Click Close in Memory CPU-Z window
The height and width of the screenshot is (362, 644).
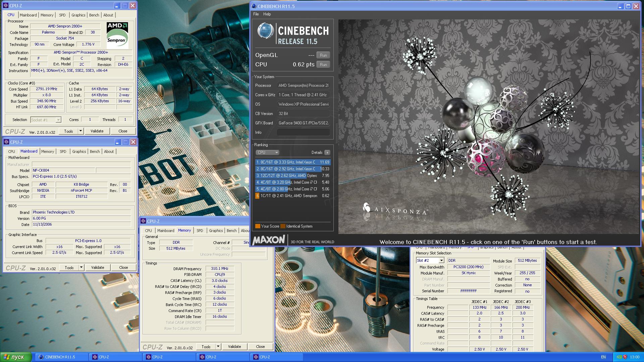[260, 347]
